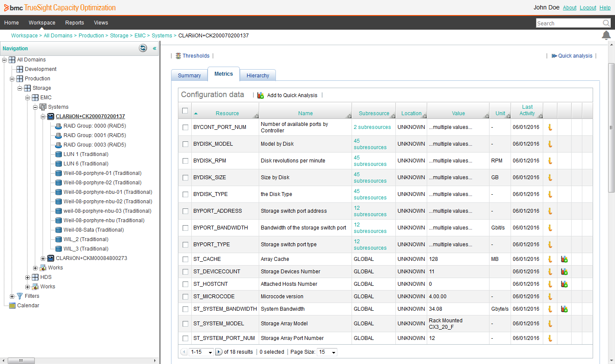Click the Logout link

pyautogui.click(x=588, y=8)
